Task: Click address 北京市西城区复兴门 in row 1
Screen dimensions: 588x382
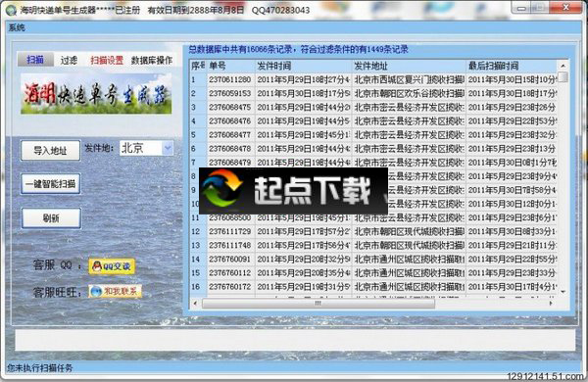Action: click(409, 79)
